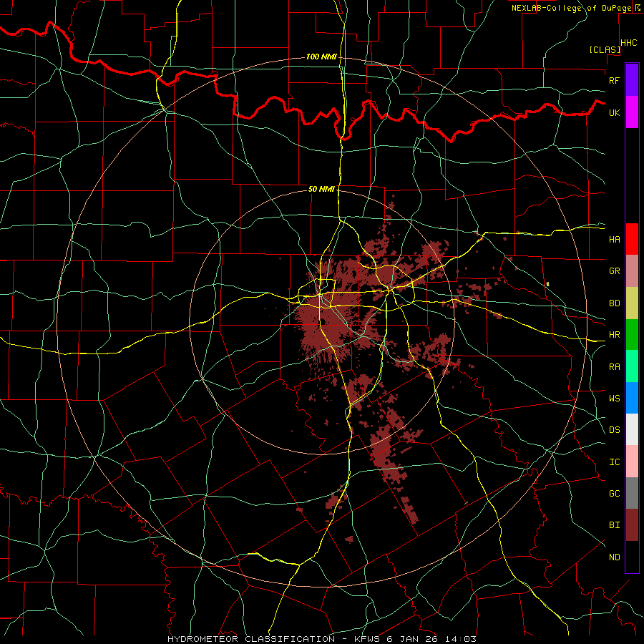Click the white DS legend swatch
The height and width of the screenshot is (644, 644).
pos(632,429)
